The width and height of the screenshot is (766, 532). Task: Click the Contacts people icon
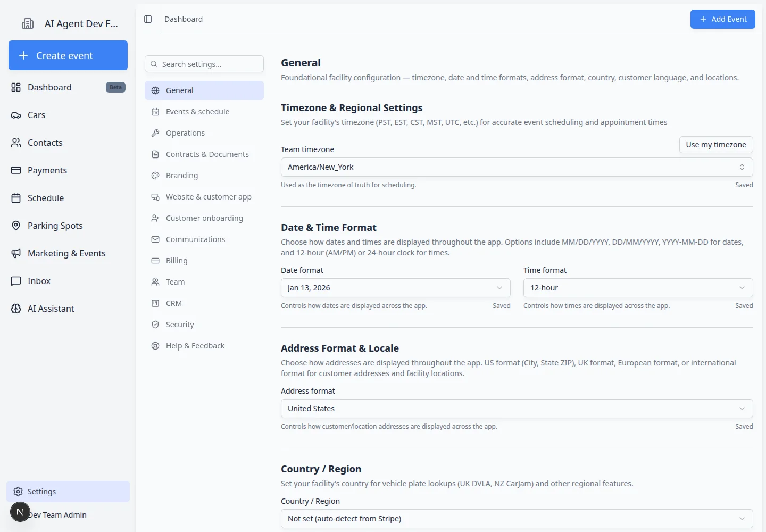(16, 143)
